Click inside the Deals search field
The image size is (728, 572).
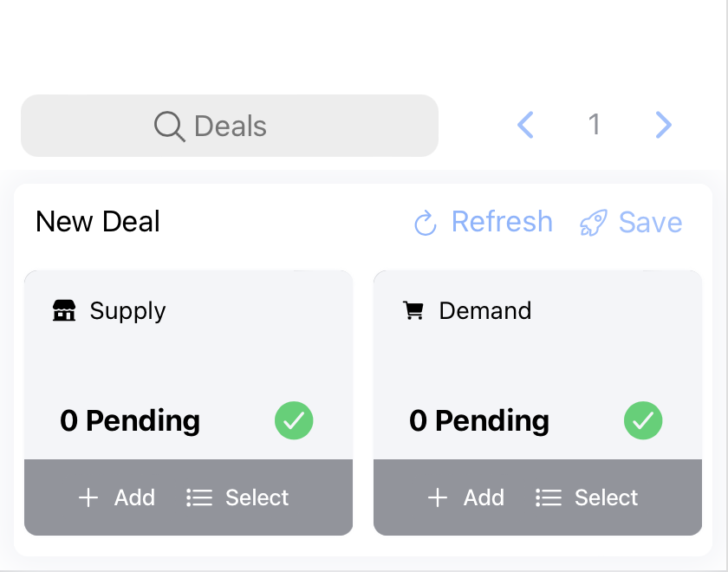pyautogui.click(x=230, y=126)
